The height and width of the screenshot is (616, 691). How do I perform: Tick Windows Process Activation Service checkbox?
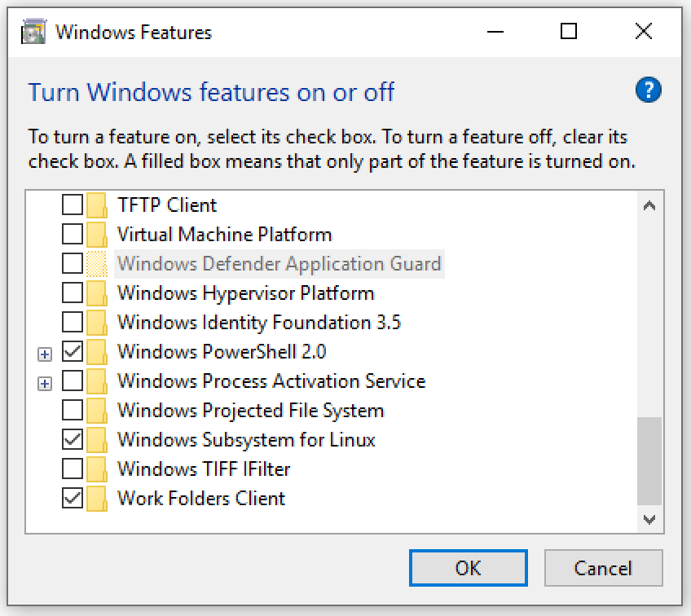(73, 381)
